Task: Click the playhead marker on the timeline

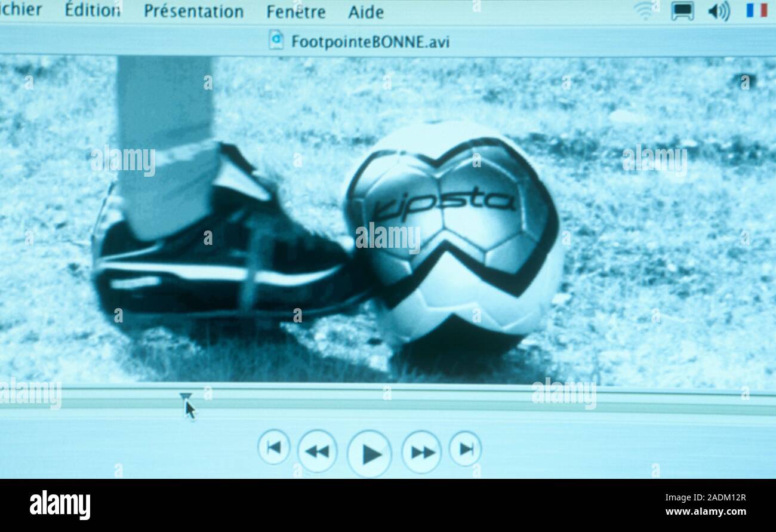Action: [186, 396]
